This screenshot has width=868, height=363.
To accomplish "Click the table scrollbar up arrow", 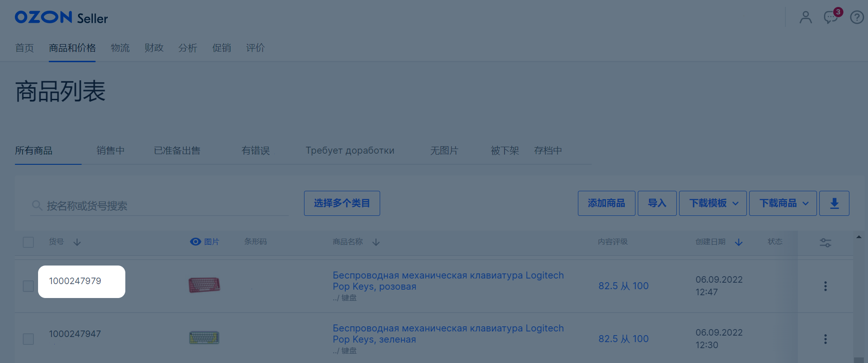I will (x=859, y=237).
